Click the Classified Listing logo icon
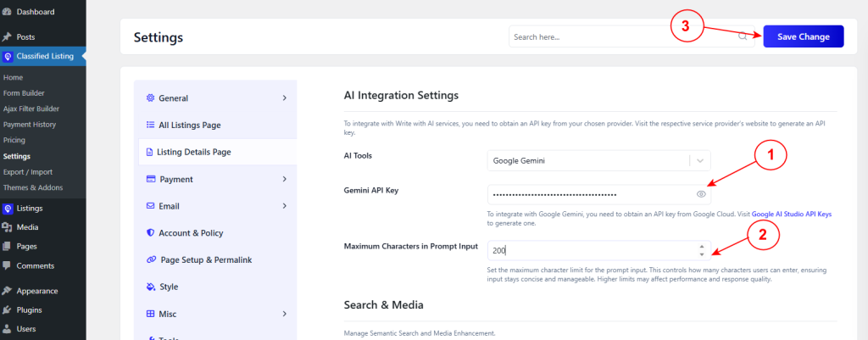Viewport: 868px width, 340px height. point(7,57)
